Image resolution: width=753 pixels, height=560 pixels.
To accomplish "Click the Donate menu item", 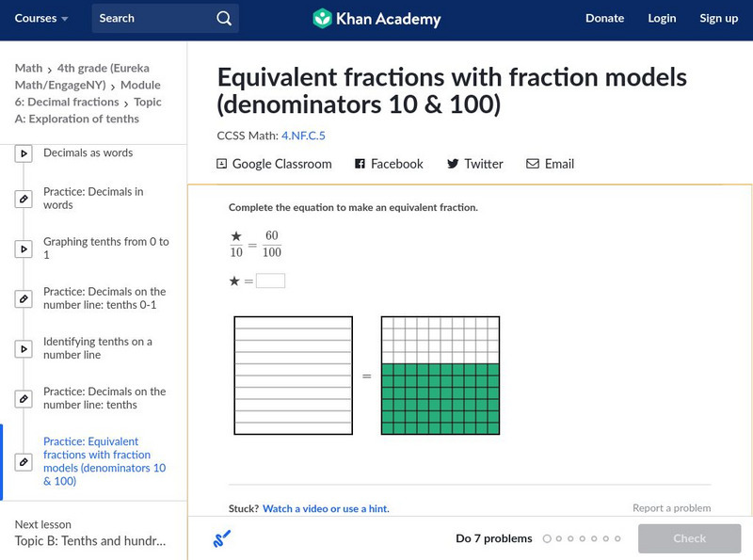I will [604, 18].
